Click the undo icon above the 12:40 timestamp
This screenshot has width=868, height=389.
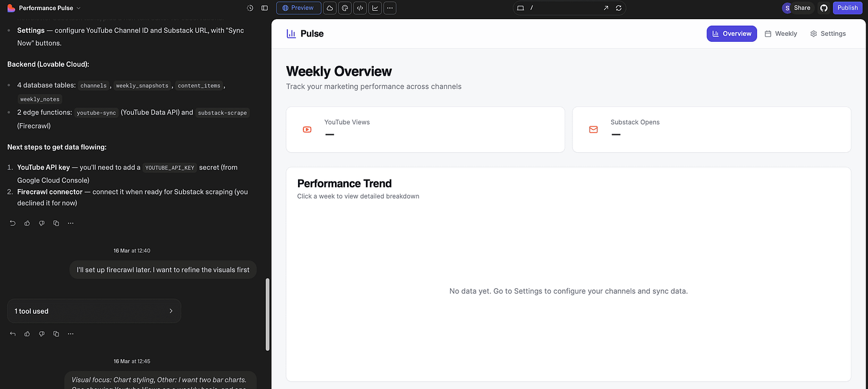[13, 223]
